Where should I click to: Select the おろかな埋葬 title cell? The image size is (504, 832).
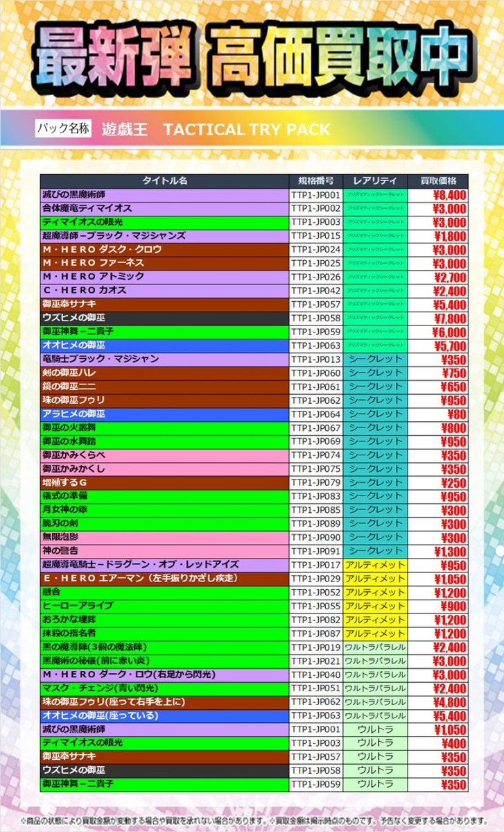[x=164, y=620]
